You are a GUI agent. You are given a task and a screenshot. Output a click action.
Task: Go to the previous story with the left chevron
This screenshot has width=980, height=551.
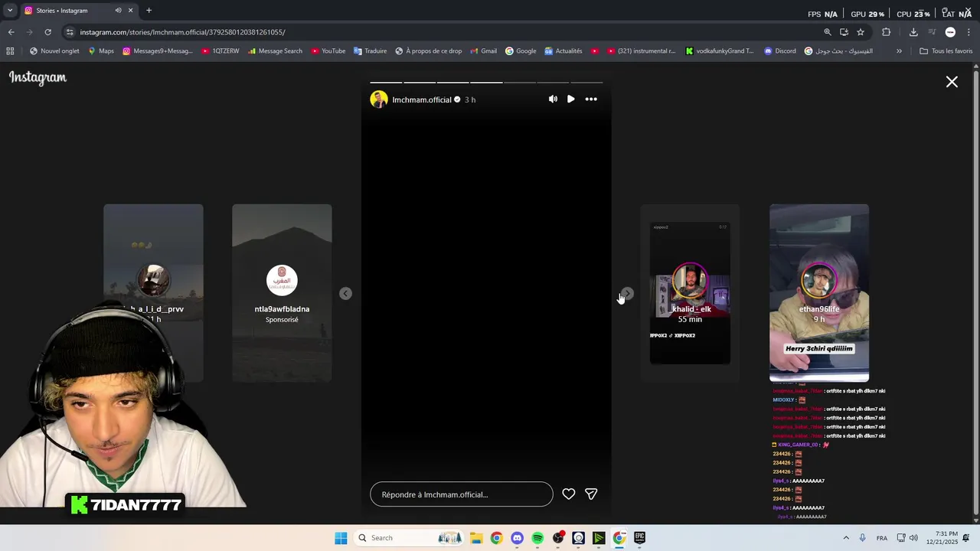(x=345, y=293)
